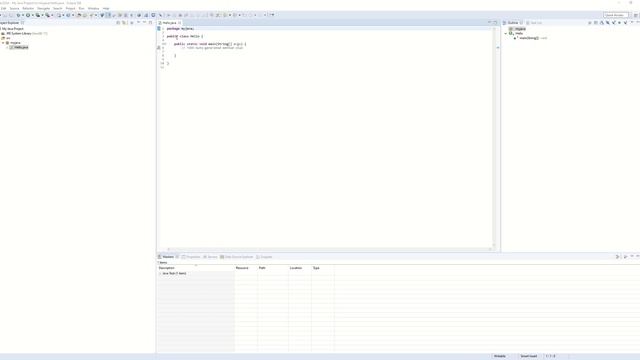Click the Debug toolbar icon
This screenshot has width=640, height=360.
[18, 15]
